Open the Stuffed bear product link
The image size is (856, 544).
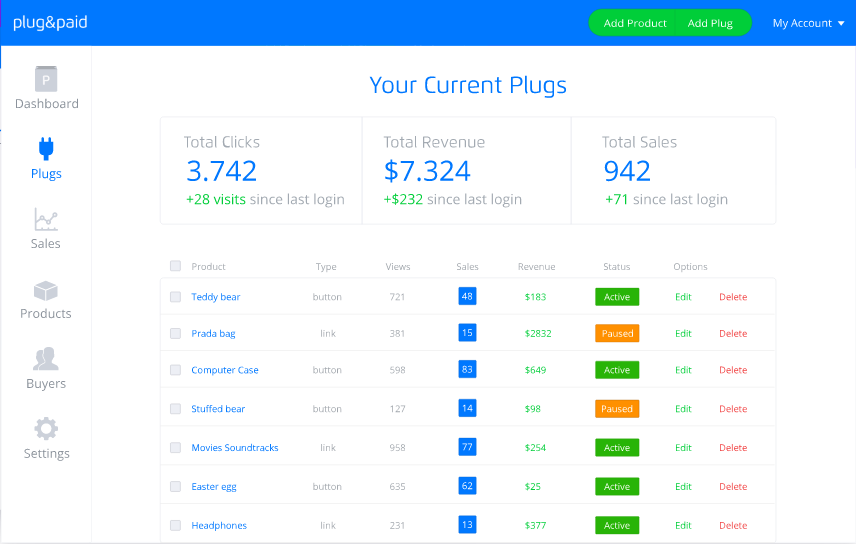(x=218, y=409)
